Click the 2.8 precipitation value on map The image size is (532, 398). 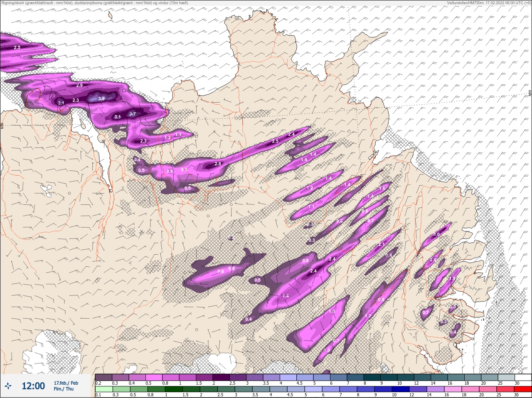point(218,164)
